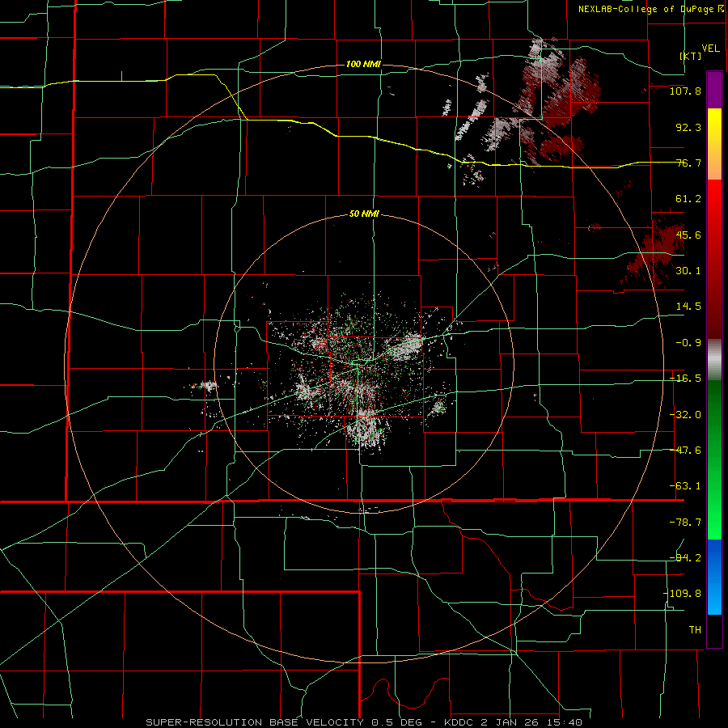Click the gray segment of the color bar
This screenshot has height=728, width=728.
pyautogui.click(x=714, y=360)
